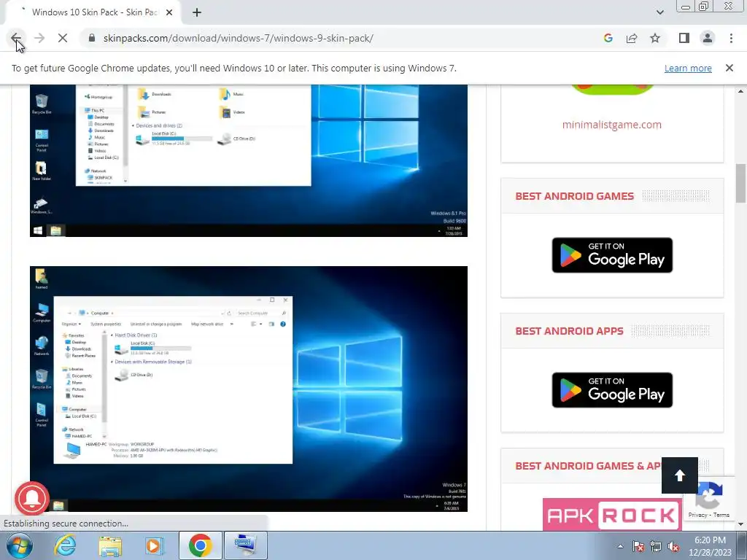747x560 pixels.
Task: Open on-screen keyboard taskbar app
Action: point(246,545)
